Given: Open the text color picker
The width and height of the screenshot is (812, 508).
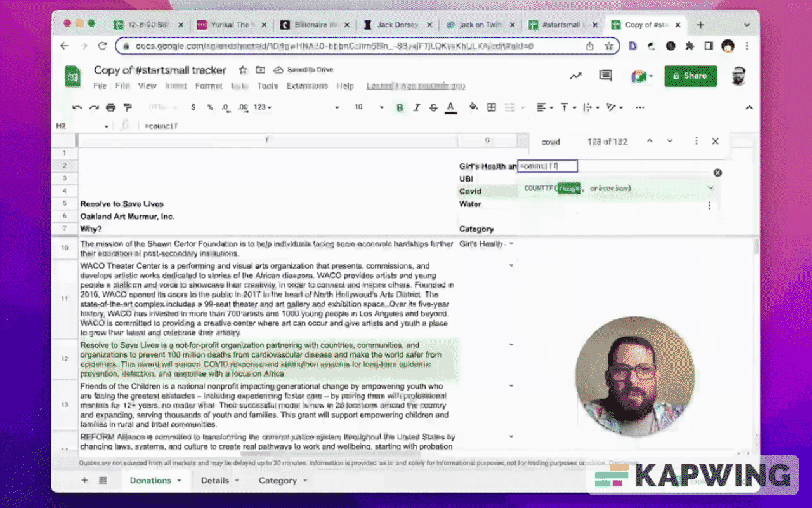Looking at the screenshot, I should tap(451, 107).
